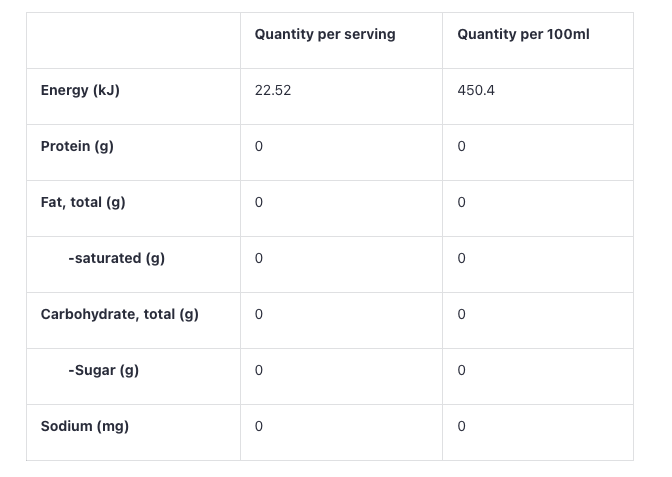Click the Sugar per serving value
Screen dimensions: 672x477
(x=259, y=371)
